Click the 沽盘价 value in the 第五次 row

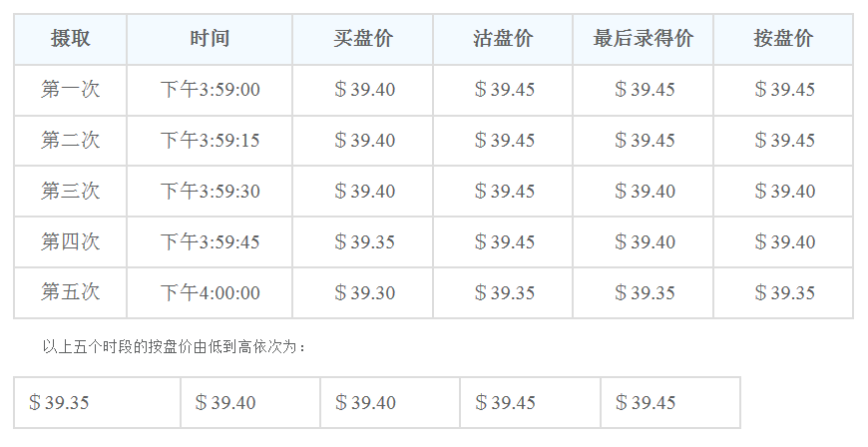[x=504, y=292]
